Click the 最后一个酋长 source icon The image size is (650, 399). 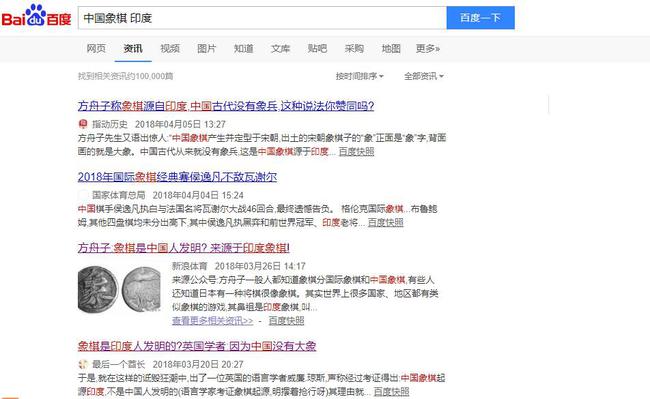click(x=83, y=364)
